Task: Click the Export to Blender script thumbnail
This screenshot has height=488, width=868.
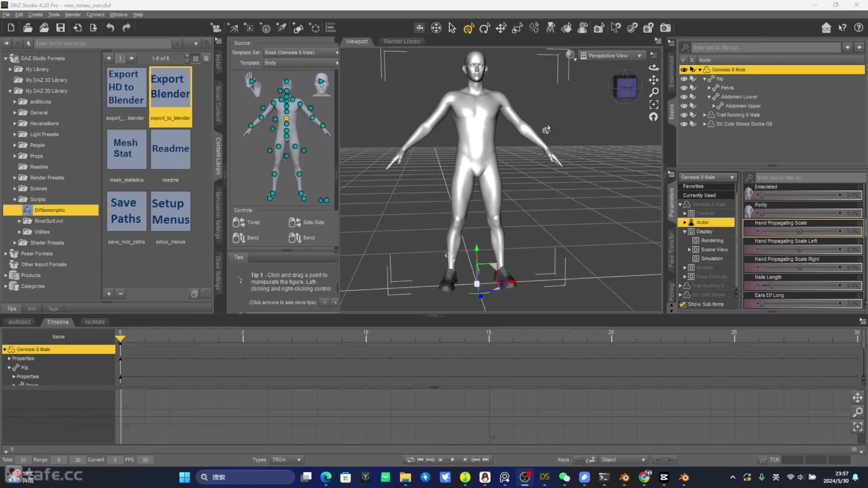Action: tap(170, 87)
